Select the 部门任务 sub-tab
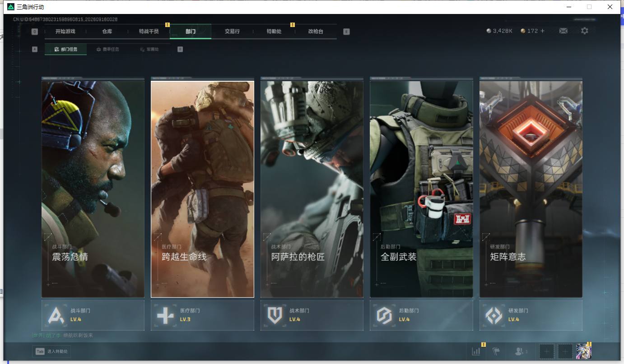Viewport: 624px width, 364px height. click(x=65, y=49)
